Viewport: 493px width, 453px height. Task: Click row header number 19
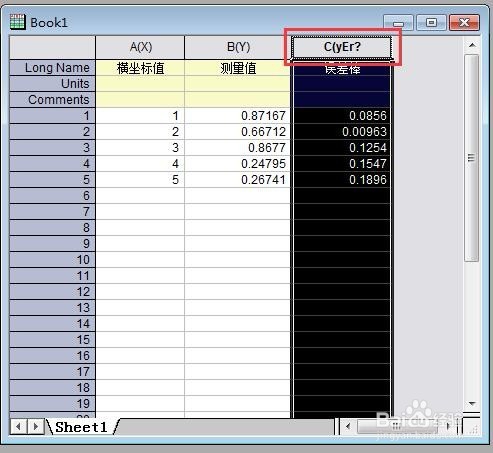53,404
